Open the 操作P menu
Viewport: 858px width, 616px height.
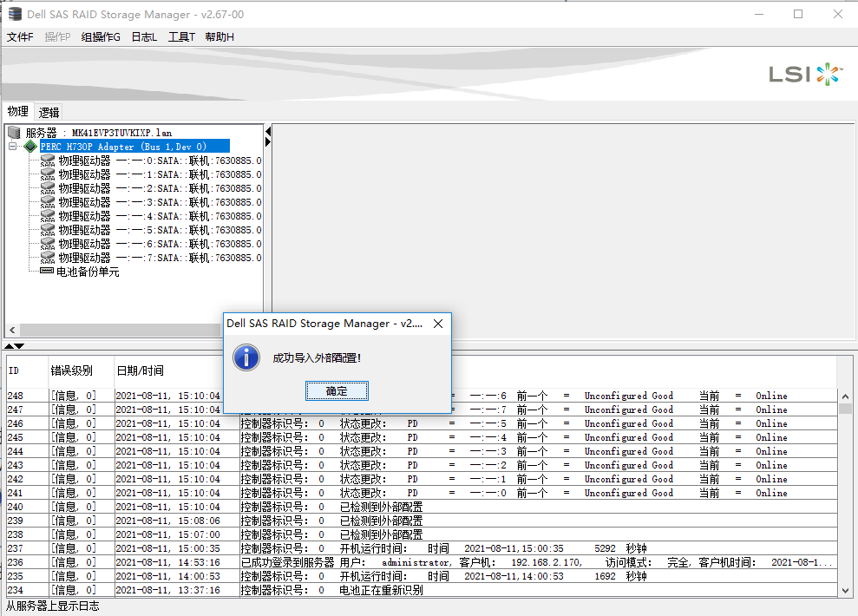[57, 37]
